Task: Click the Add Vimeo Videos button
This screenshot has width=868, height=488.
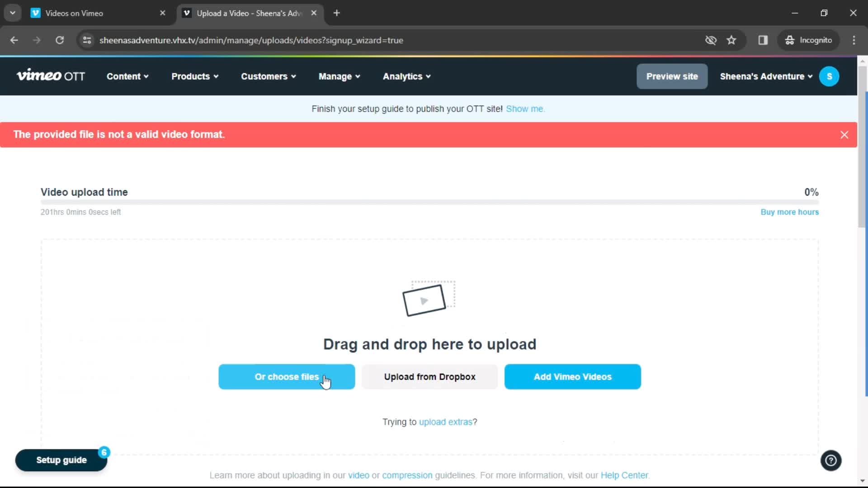Action: (x=573, y=376)
